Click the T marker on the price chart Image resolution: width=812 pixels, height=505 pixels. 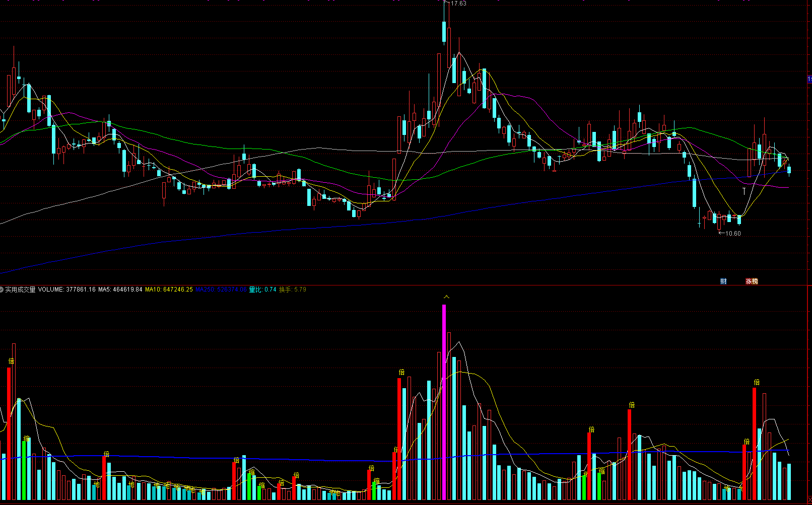coord(744,191)
